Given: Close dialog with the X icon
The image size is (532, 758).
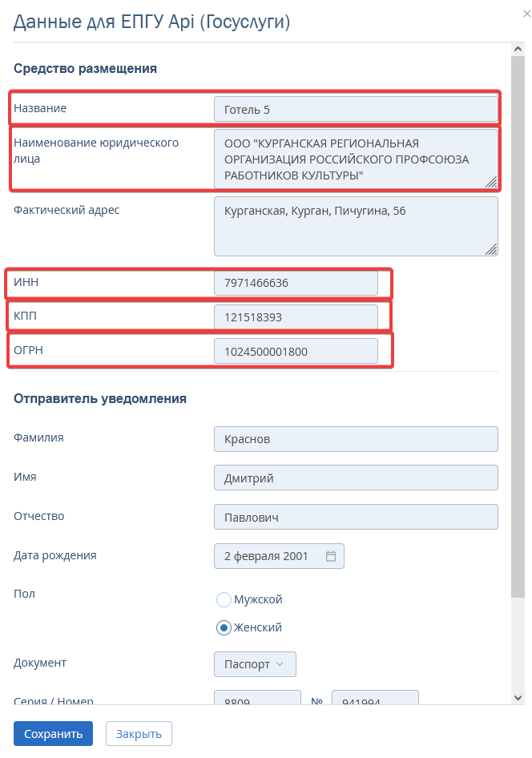Looking at the screenshot, I should 526,14.
